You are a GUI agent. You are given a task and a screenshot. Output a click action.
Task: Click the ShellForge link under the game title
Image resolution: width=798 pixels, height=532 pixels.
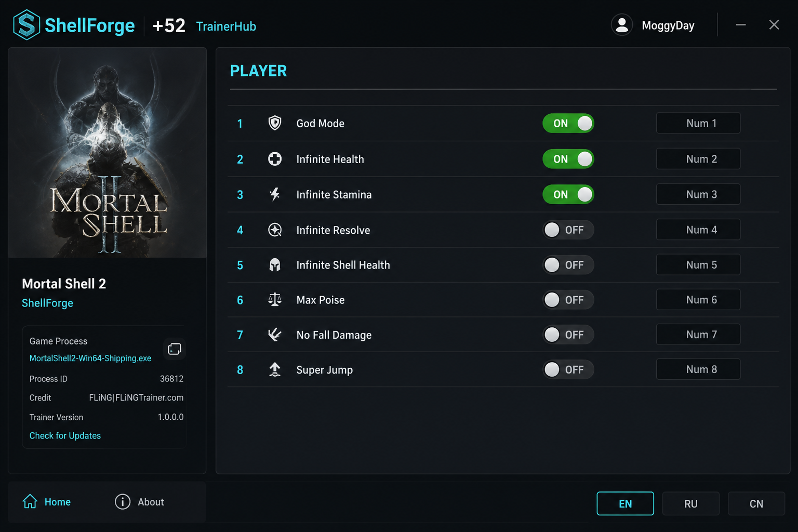point(47,303)
